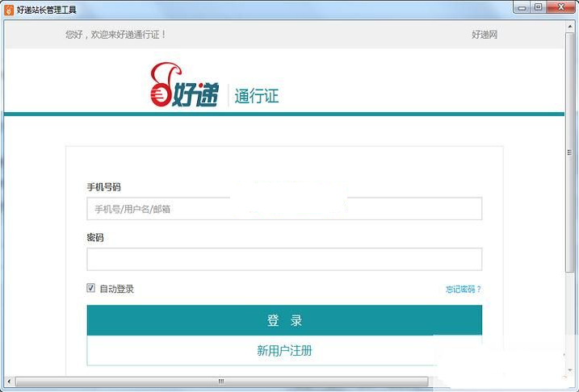Viewport: 579px width, 392px height.
Task: Click the 自动登录 label text
Action: [116, 289]
